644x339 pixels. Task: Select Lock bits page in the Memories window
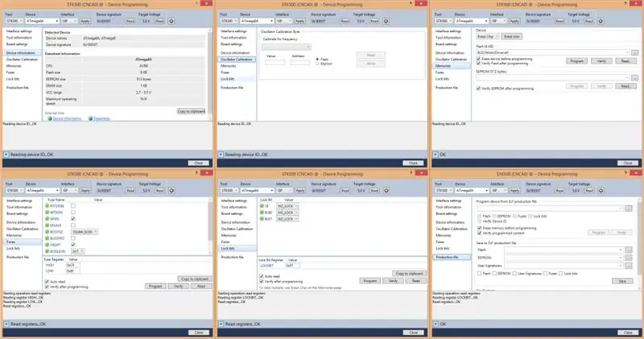tap(442, 79)
